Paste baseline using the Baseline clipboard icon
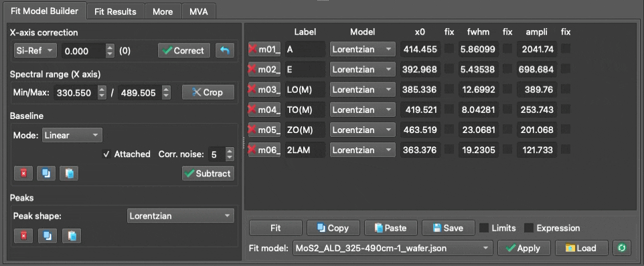Screen dimensions: 644x266 click(69, 173)
